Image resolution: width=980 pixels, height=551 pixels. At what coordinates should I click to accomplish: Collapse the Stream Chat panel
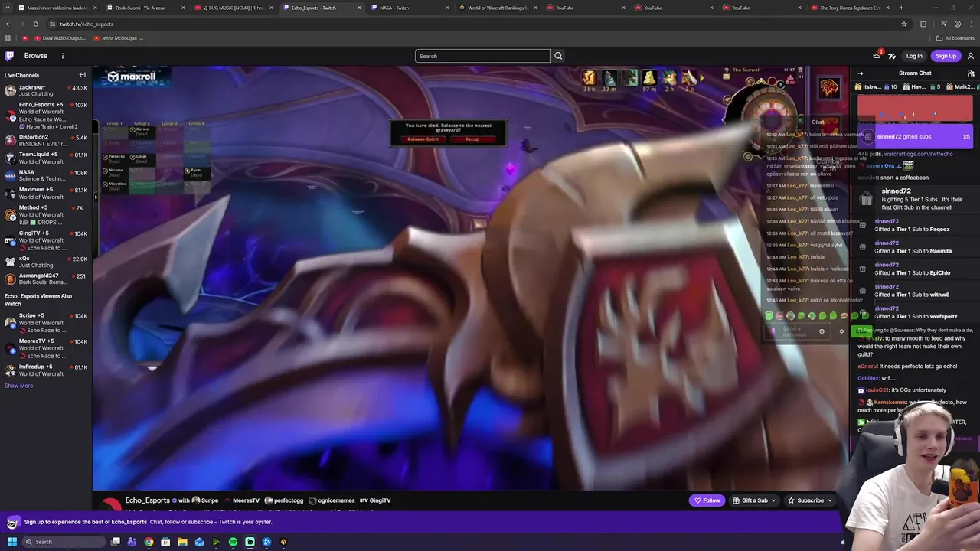pyautogui.click(x=860, y=73)
